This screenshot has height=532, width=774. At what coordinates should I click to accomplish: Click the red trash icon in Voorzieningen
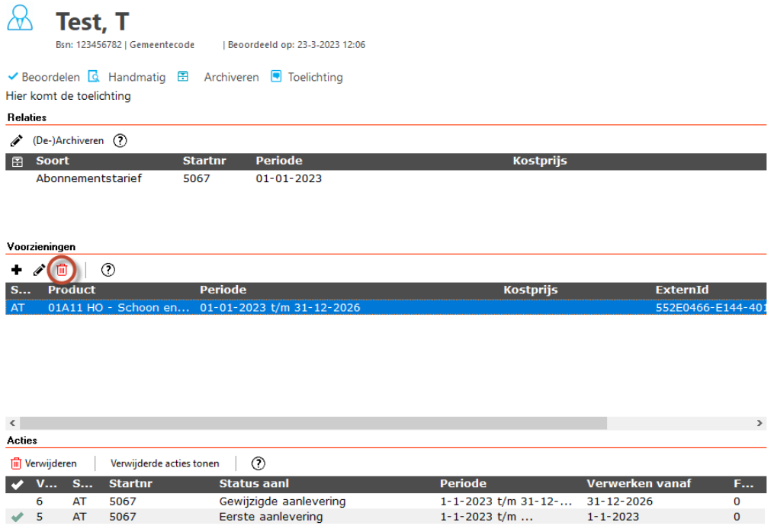[62, 270]
